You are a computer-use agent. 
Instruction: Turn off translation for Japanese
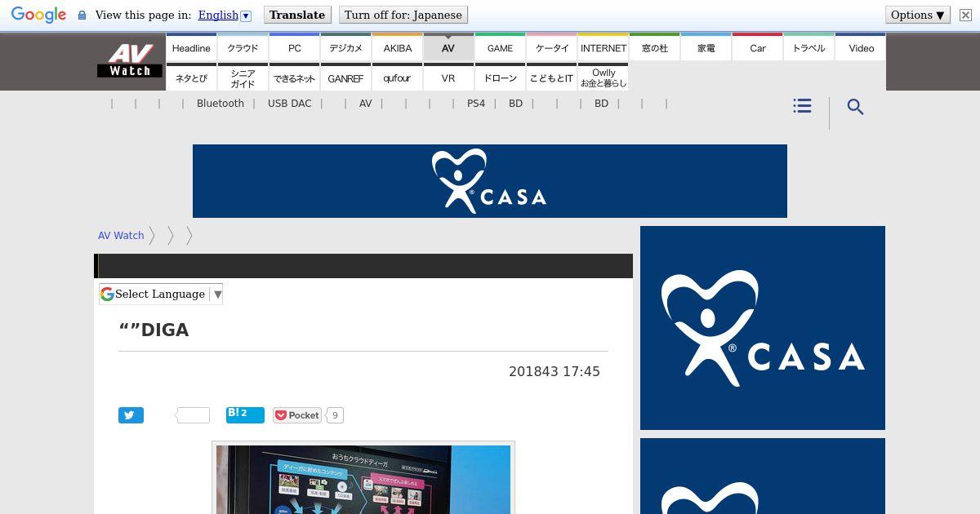[x=403, y=15]
